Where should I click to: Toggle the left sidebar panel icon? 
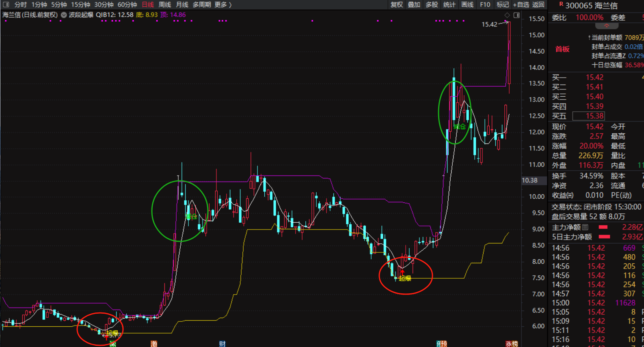coord(6,4)
